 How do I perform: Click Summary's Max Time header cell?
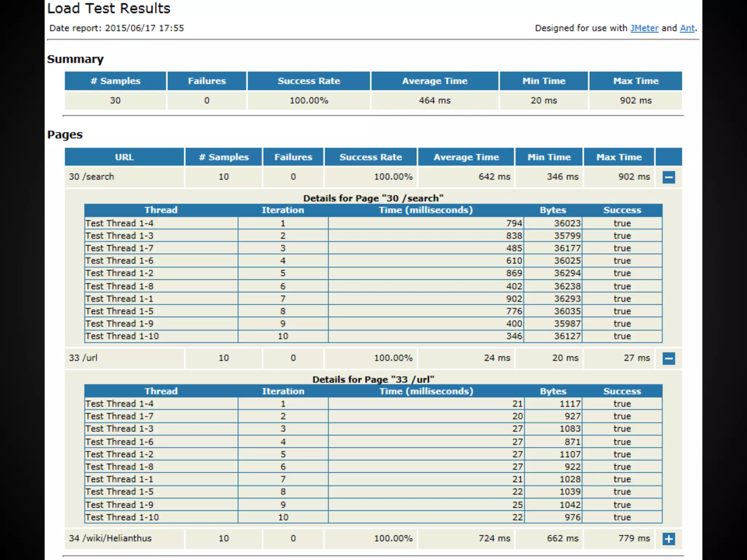(x=635, y=81)
